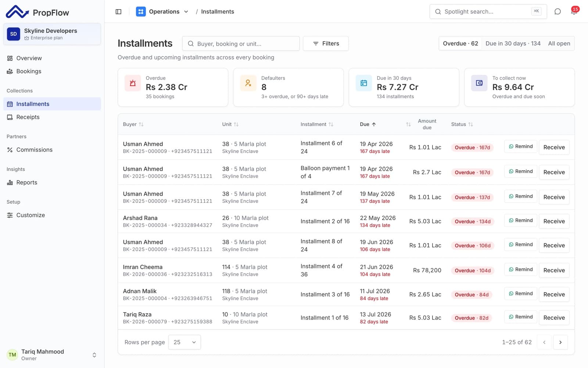Remind Usman Ahmed for Installment 6 of 24

(x=521, y=146)
